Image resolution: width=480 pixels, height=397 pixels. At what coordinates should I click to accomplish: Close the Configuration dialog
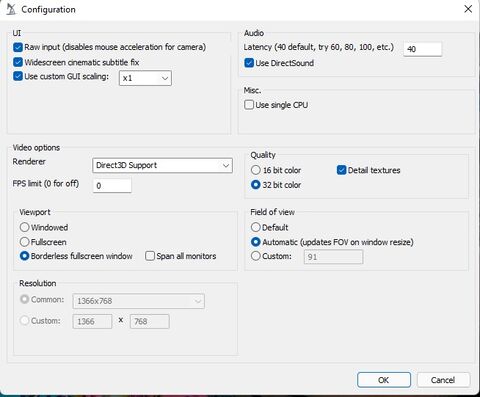click(468, 9)
